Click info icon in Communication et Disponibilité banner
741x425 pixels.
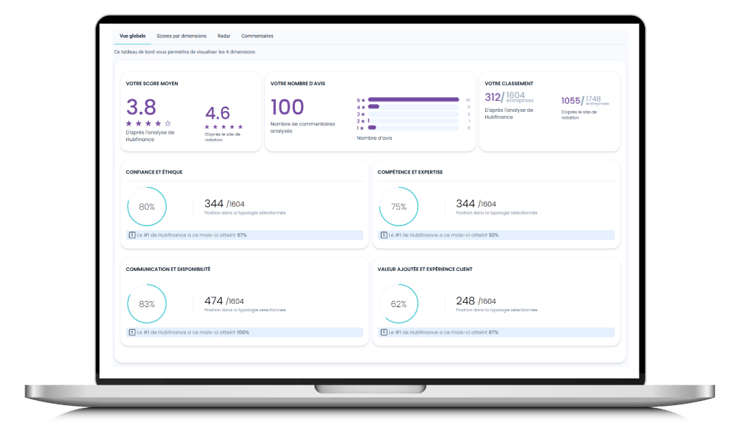132,332
